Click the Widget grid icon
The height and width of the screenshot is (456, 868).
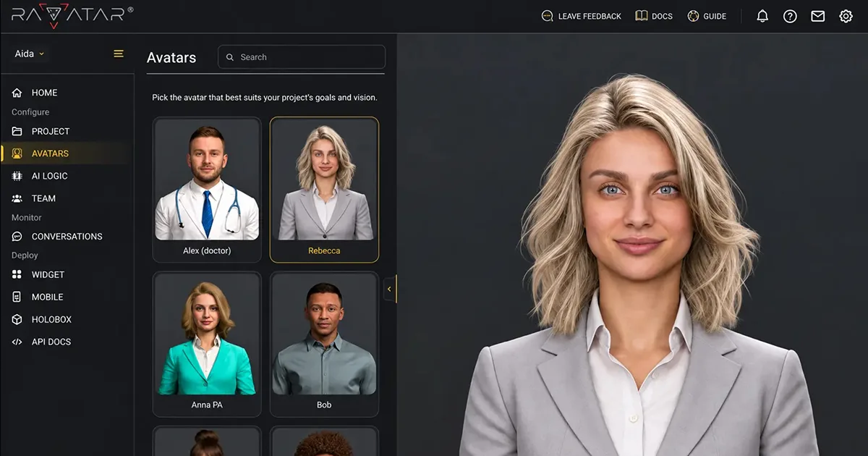pyautogui.click(x=17, y=275)
